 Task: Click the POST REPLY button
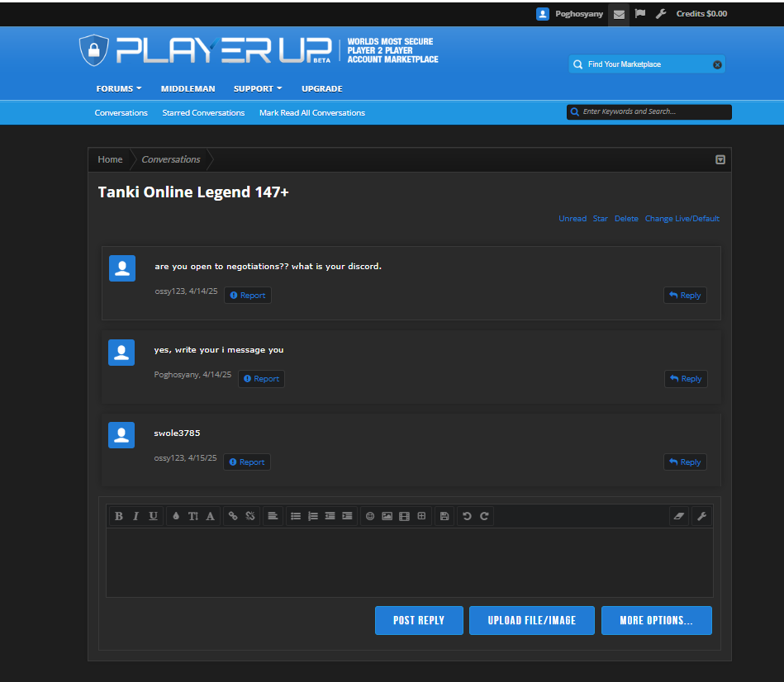pos(419,621)
